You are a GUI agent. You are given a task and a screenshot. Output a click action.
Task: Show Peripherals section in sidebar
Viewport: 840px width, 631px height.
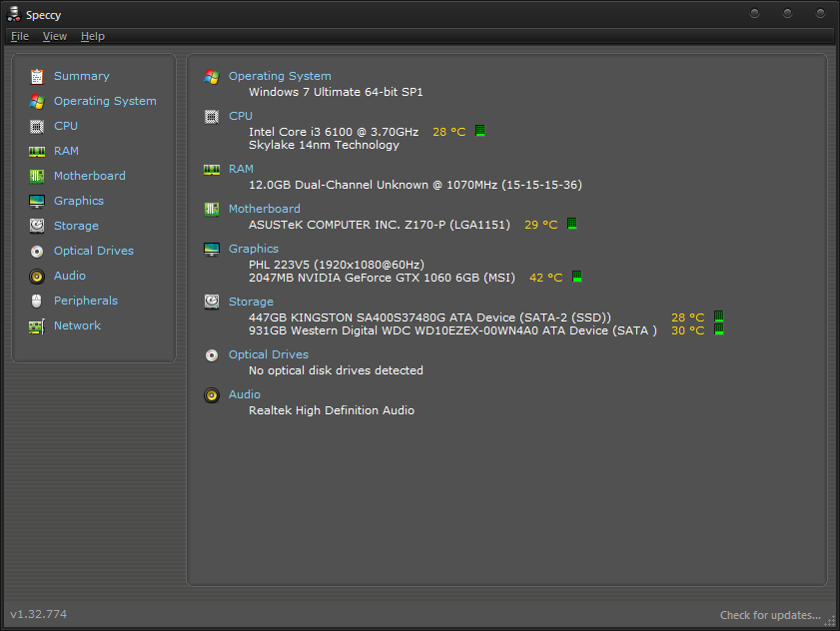click(x=86, y=301)
